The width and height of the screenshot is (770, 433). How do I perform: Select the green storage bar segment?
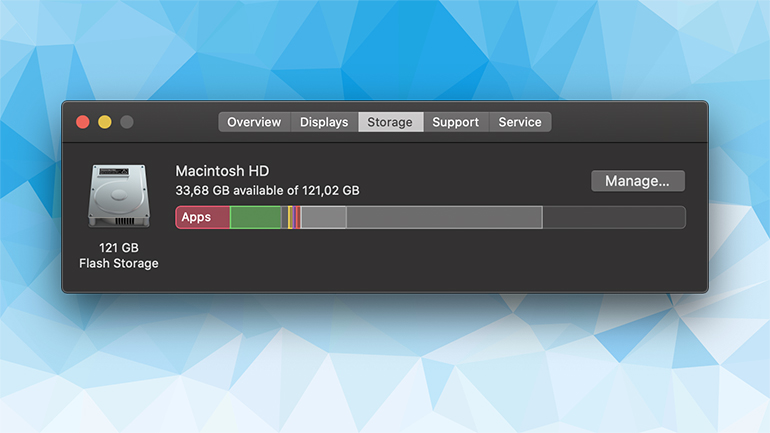point(255,217)
